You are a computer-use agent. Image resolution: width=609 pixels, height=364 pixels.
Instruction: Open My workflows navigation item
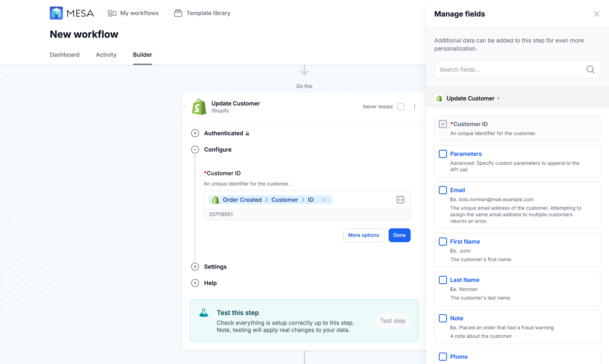133,13
